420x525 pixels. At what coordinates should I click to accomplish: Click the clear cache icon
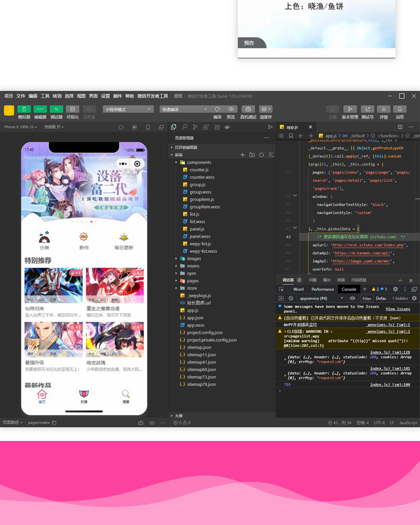(266, 109)
